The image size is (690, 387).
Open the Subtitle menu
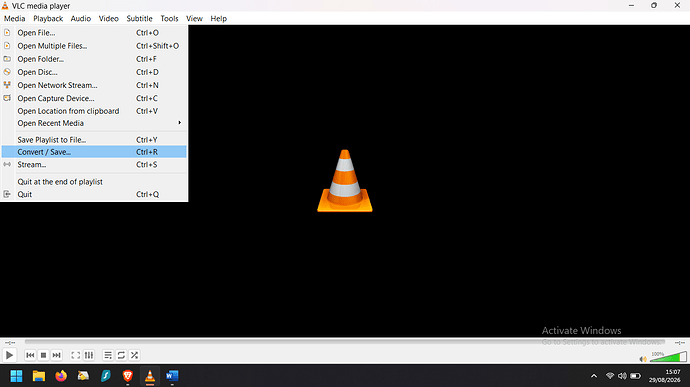tap(139, 18)
